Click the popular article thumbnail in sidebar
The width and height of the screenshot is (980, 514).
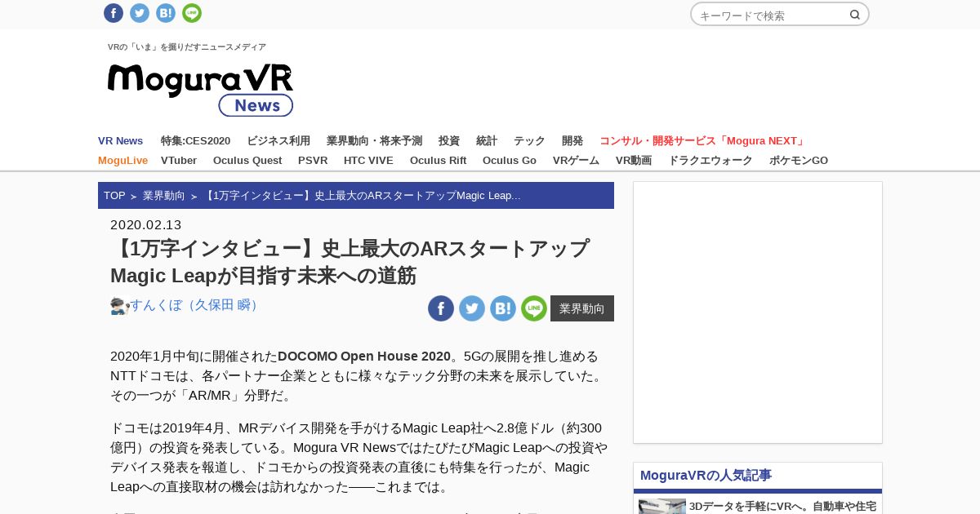click(x=662, y=507)
